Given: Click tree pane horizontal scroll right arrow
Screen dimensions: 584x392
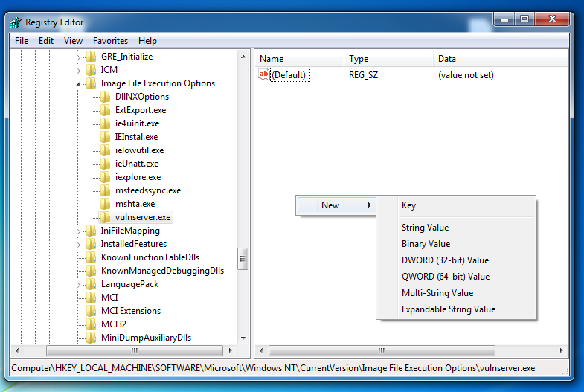Looking at the screenshot, I should [x=230, y=350].
